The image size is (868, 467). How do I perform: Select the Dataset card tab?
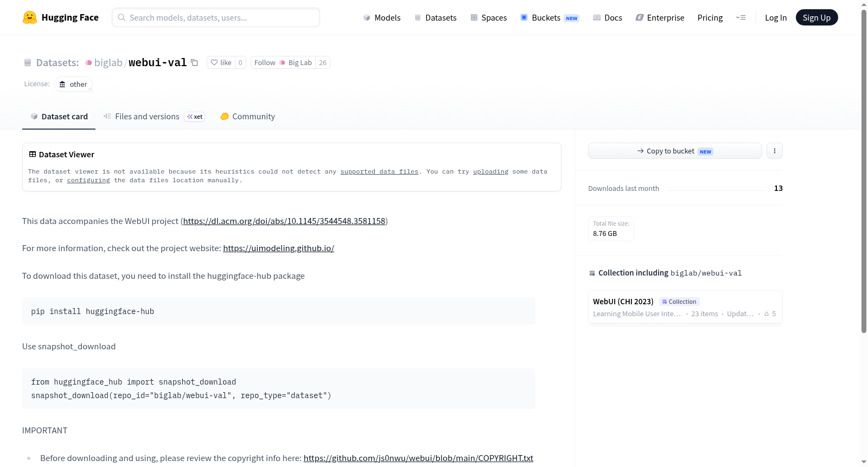point(59,116)
